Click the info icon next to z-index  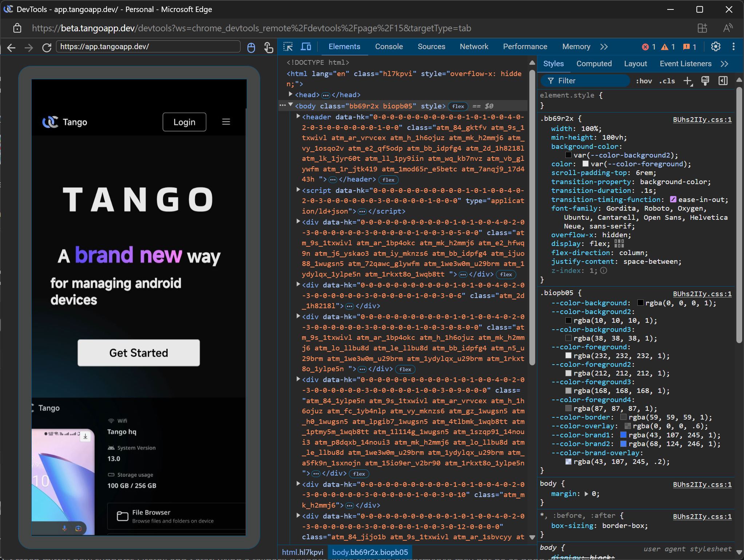pyautogui.click(x=604, y=271)
